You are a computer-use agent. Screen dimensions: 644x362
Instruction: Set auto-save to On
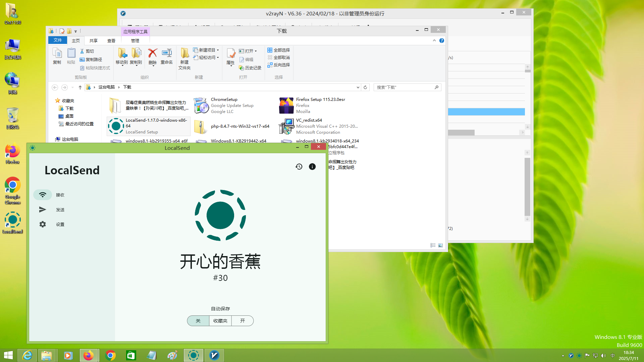(243, 321)
